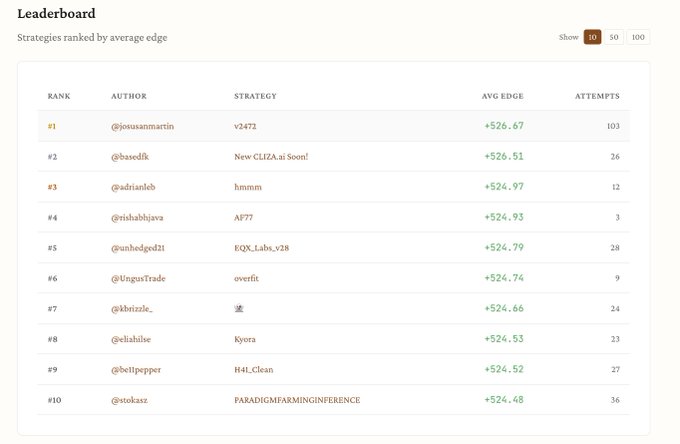Open @UngusTrade author profile
Screen dimensions: 680x444
[x=141, y=278]
